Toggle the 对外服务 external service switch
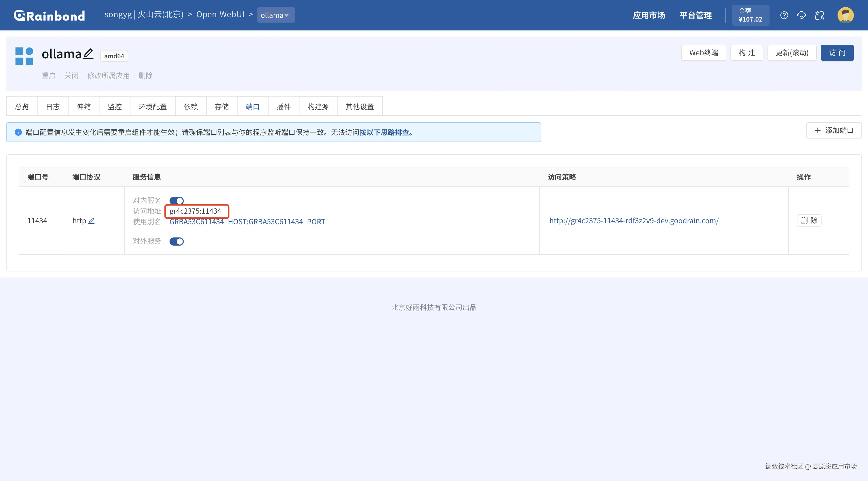868x481 pixels. click(x=177, y=241)
